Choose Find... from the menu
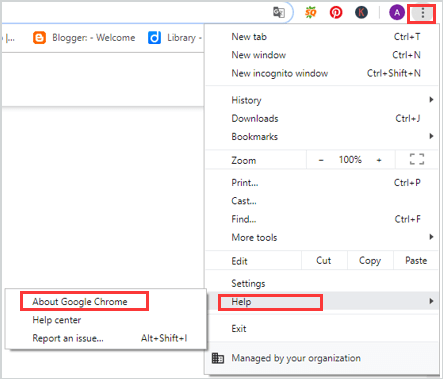 [x=321, y=219]
